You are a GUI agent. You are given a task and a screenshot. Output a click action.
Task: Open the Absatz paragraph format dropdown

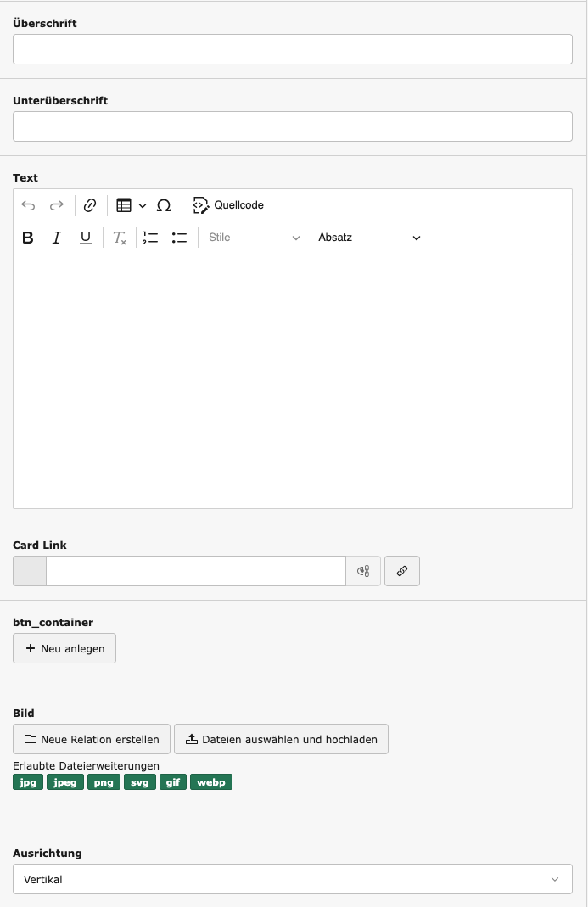click(x=369, y=238)
